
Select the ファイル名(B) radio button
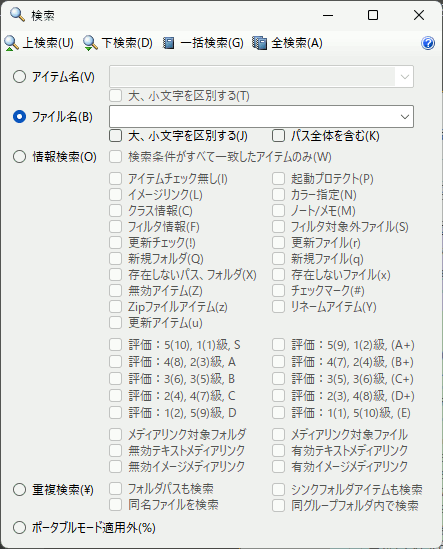(x=20, y=117)
